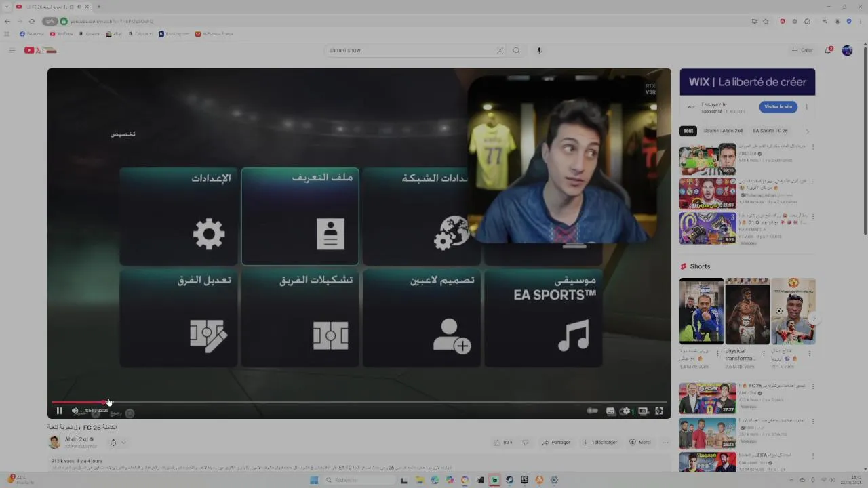Open the Booking.com bookmark
The height and width of the screenshot is (488, 868).
[x=174, y=33]
